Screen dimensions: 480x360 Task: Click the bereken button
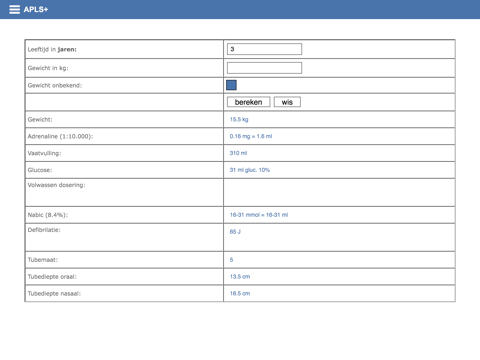tap(248, 102)
